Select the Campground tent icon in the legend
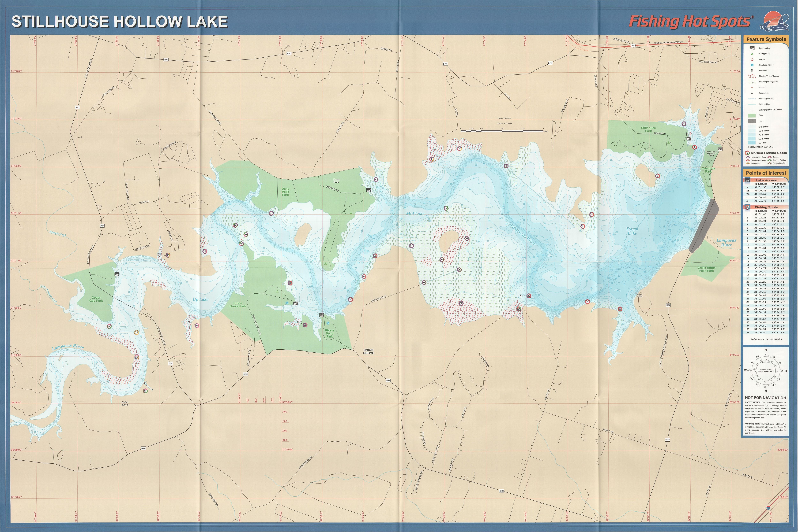This screenshot has height=532, width=798. point(752,54)
